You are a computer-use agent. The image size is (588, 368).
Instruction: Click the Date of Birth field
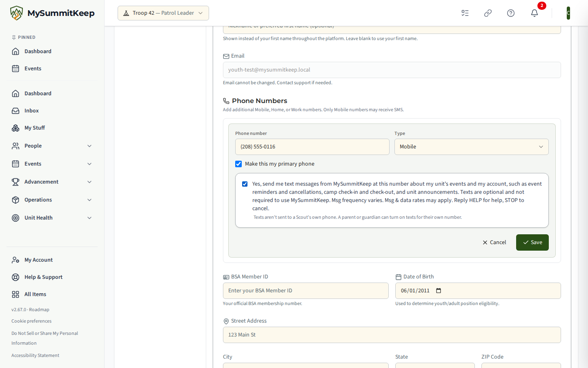(478, 291)
